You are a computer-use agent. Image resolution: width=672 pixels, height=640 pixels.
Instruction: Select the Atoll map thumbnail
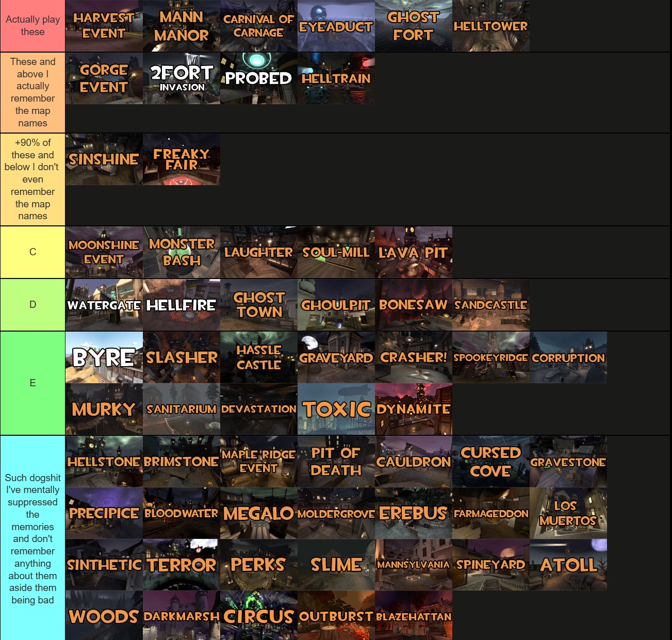point(568,565)
